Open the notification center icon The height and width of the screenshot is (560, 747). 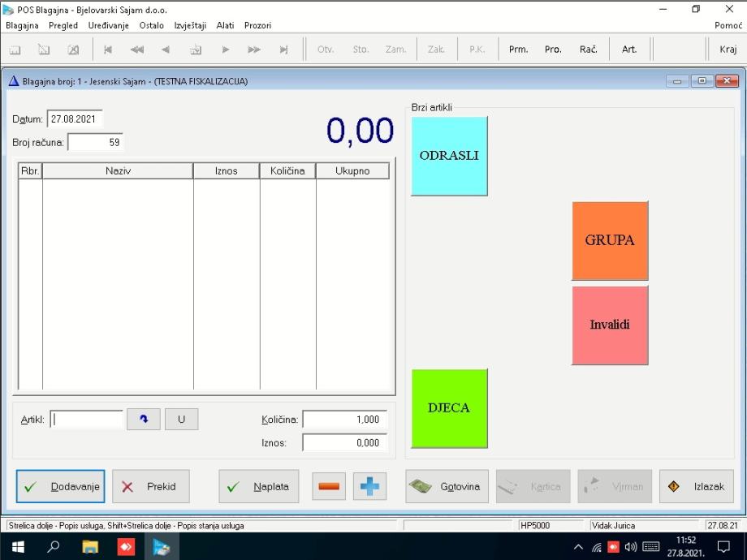click(724, 547)
